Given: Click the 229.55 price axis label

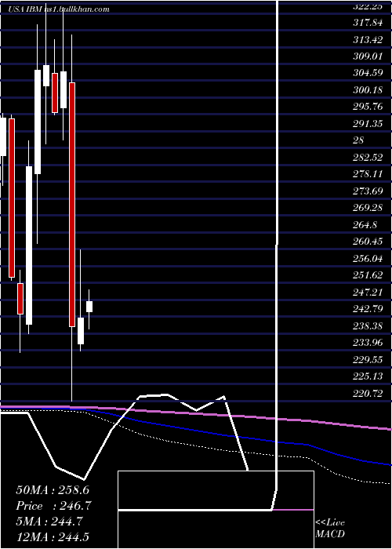Looking at the screenshot, I should point(368,359).
